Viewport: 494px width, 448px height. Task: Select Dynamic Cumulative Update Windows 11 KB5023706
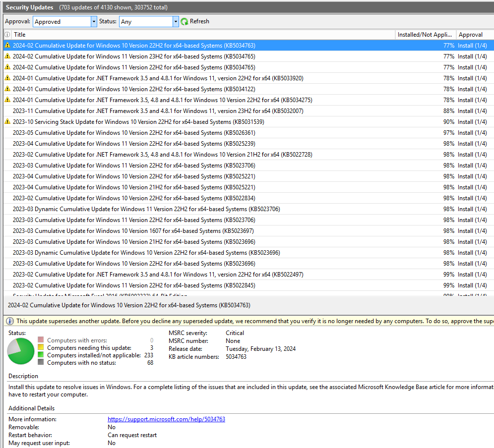point(248,209)
